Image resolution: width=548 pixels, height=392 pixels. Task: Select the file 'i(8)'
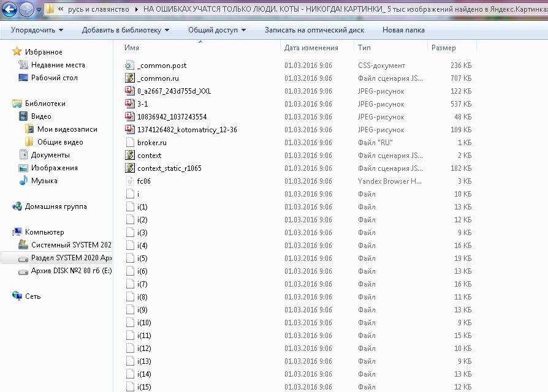(x=142, y=296)
